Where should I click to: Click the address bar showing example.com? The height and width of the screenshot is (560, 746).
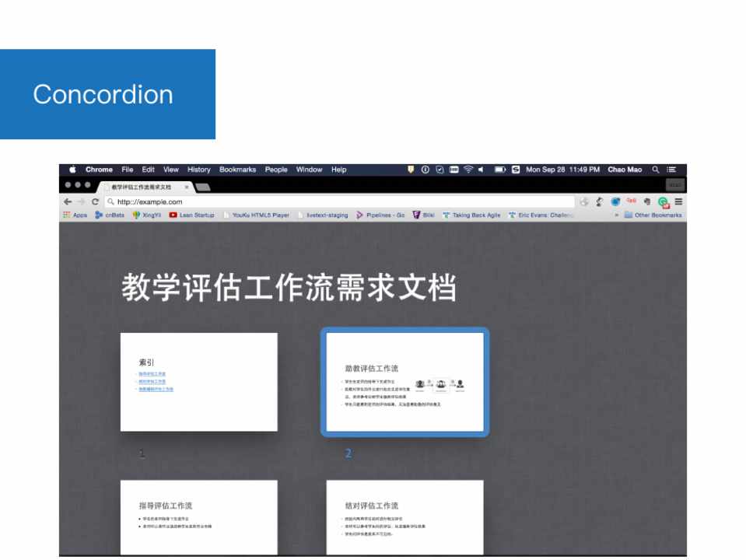(x=342, y=201)
